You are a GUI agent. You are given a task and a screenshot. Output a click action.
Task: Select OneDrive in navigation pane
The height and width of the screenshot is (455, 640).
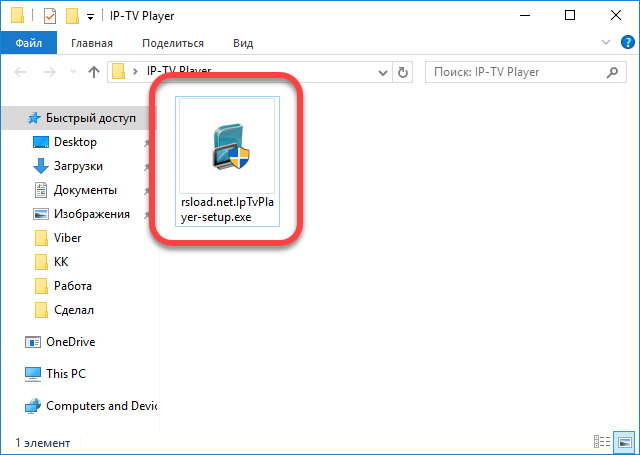click(x=71, y=342)
